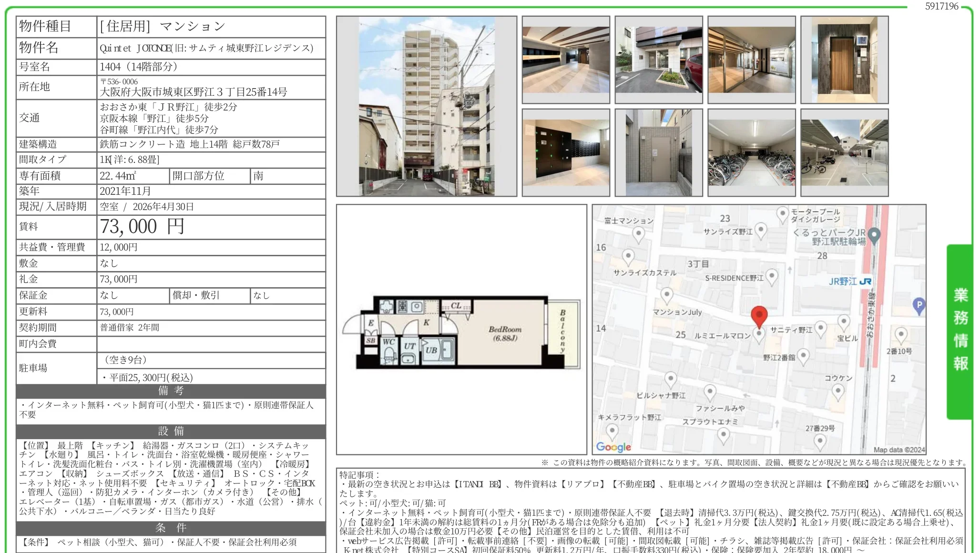
Task: Open the motorbike parking area photo
Action: pyautogui.click(x=844, y=152)
